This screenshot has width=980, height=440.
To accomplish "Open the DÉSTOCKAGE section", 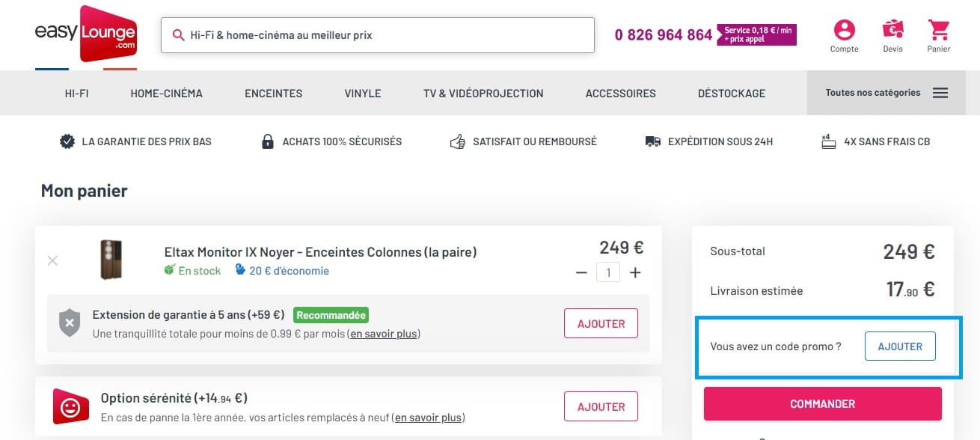I will tap(731, 93).
